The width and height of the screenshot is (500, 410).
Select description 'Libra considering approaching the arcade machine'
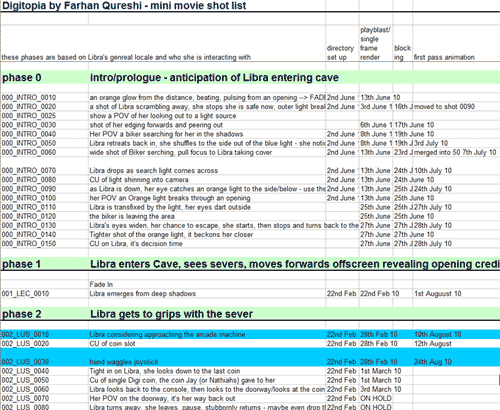click(x=167, y=334)
